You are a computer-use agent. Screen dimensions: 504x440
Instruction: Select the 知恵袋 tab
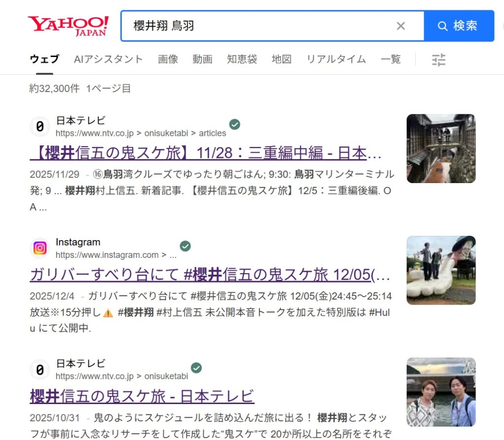click(242, 60)
